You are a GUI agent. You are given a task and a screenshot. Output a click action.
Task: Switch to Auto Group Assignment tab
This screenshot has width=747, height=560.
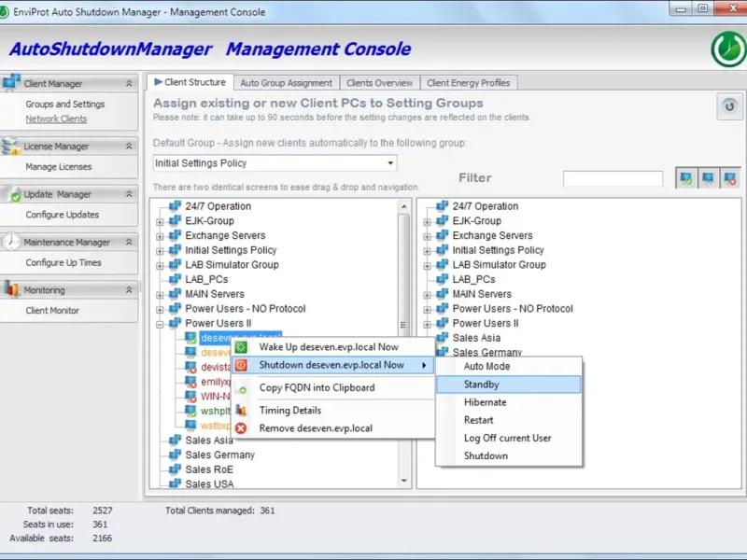click(x=287, y=83)
